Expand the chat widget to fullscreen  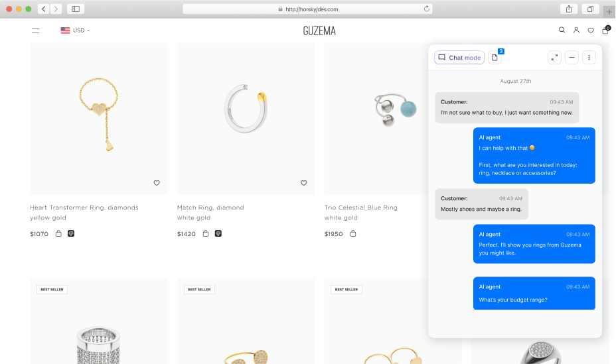[x=554, y=58]
